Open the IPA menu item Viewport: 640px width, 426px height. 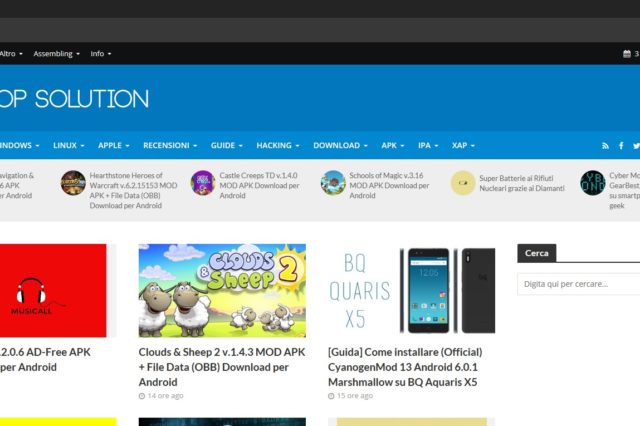[x=428, y=145]
